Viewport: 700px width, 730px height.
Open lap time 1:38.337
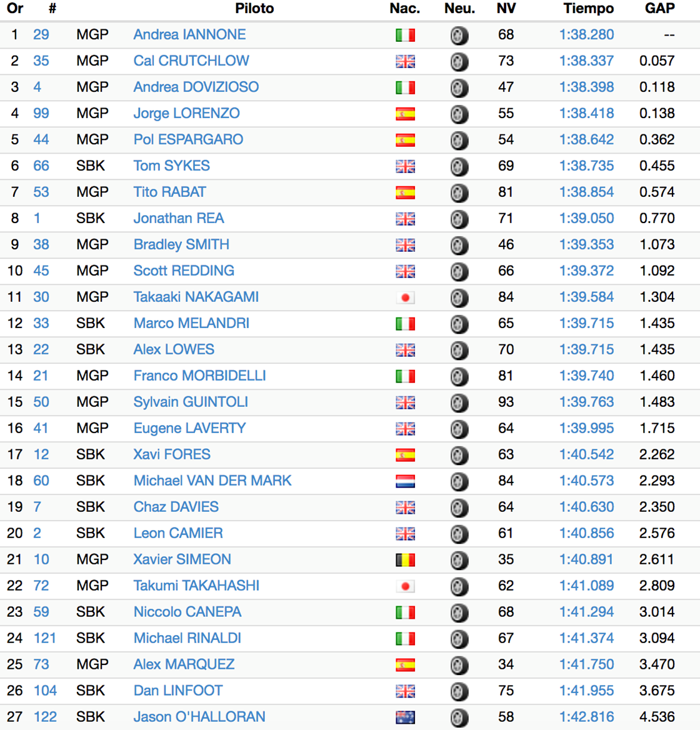click(586, 61)
